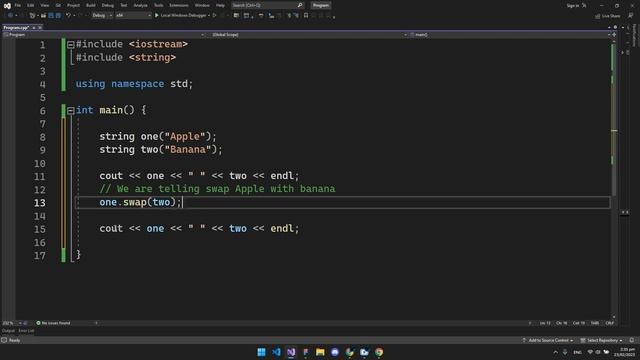Place cursor on line 13 one.swap(two)
640x360 pixels.
140,202
